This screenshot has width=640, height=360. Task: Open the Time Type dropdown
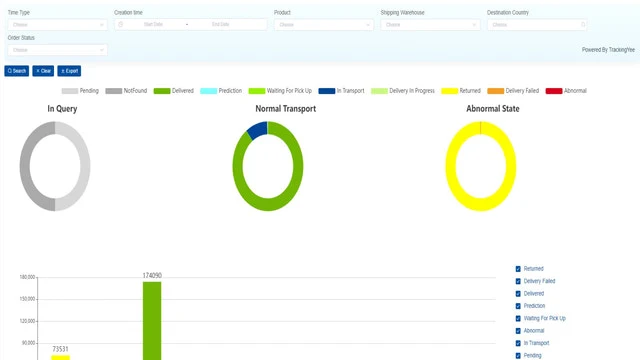click(57, 25)
